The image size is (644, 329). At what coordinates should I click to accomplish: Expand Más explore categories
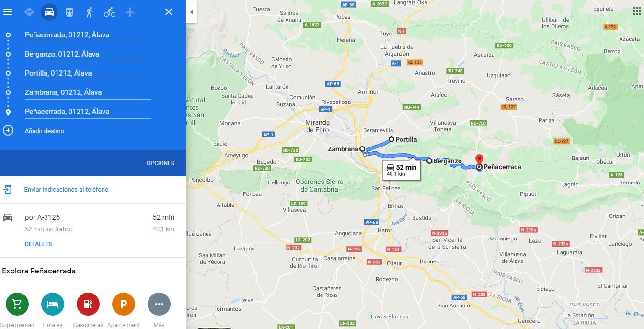(x=159, y=304)
